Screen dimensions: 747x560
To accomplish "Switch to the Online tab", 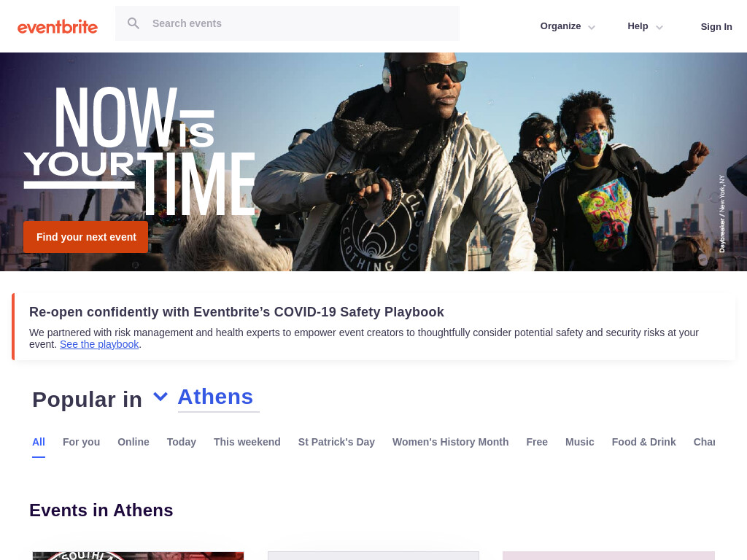I will click(133, 443).
